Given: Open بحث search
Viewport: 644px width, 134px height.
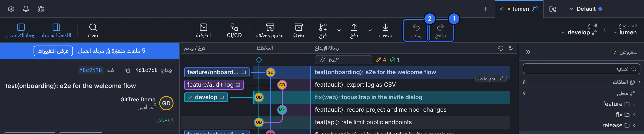Looking at the screenshot, I should click(x=93, y=30).
